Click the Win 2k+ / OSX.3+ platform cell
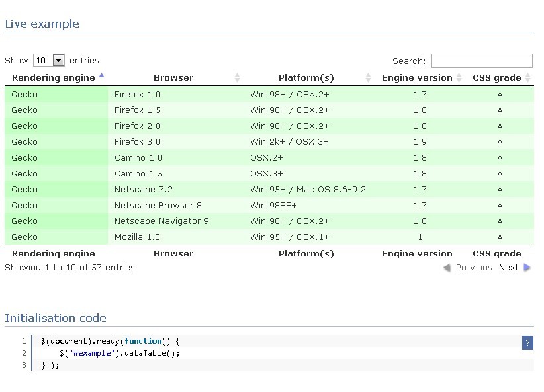Viewport: 544px width, 392px height. (x=289, y=142)
